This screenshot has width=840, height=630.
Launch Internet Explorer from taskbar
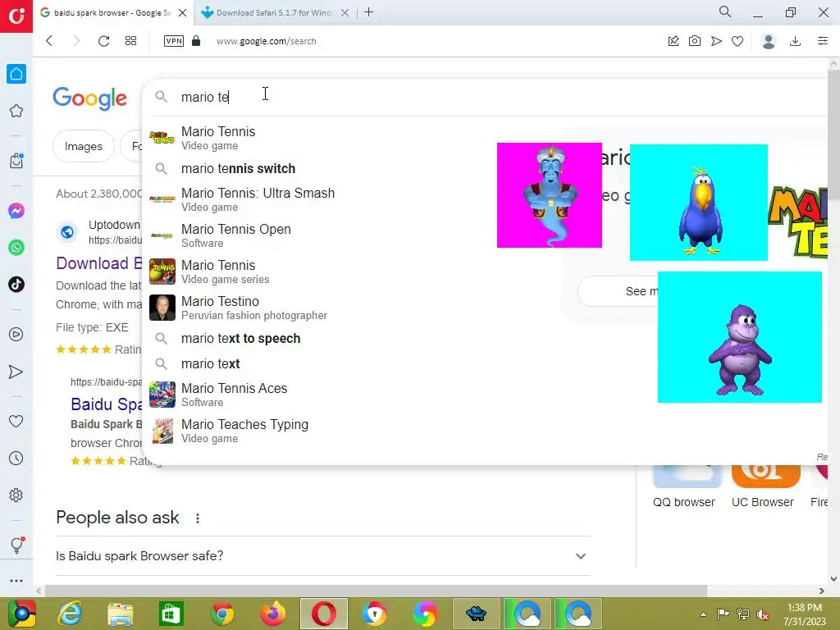(71, 614)
